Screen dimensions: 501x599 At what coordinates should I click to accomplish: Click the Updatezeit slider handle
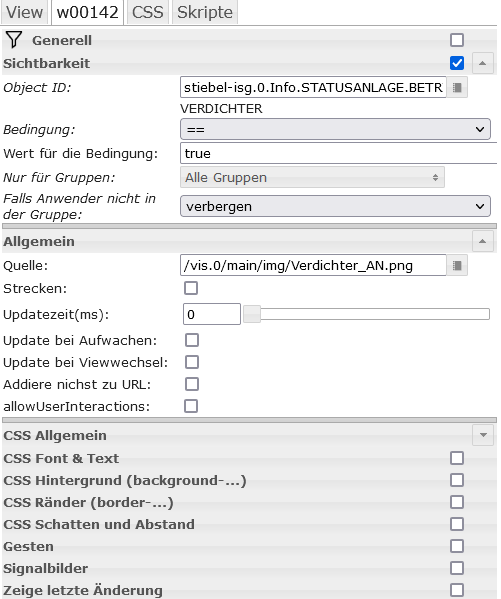[252, 314]
